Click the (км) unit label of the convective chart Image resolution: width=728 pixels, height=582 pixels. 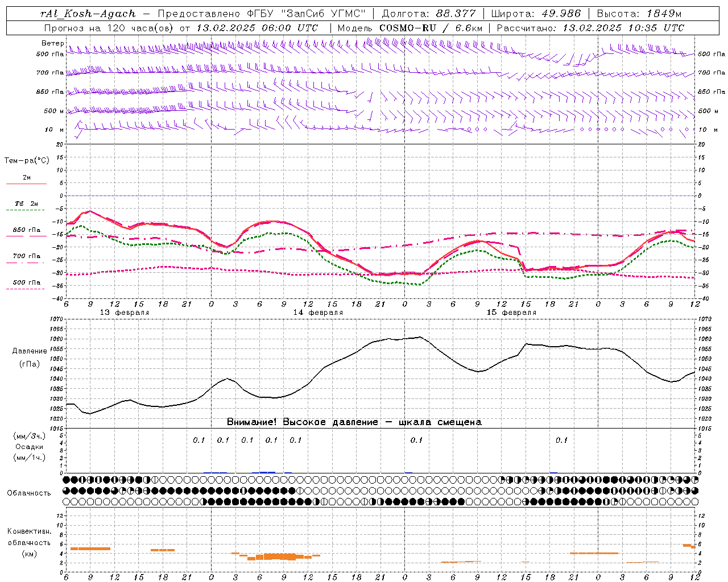point(29,554)
